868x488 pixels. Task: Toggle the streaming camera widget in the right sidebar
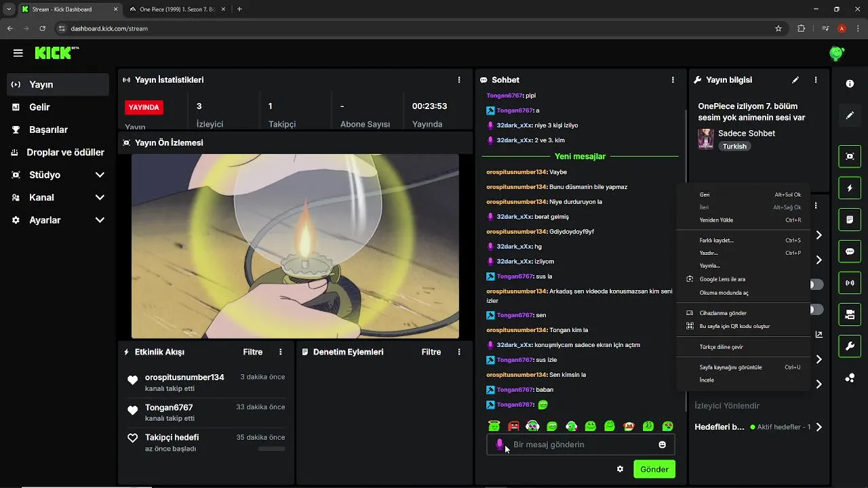pyautogui.click(x=850, y=314)
